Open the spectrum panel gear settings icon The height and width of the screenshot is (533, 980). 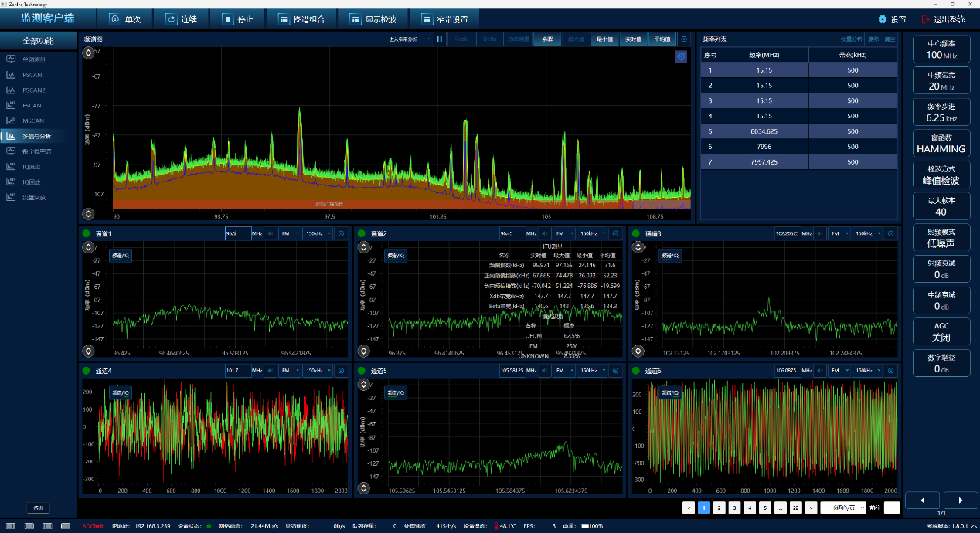tap(683, 39)
